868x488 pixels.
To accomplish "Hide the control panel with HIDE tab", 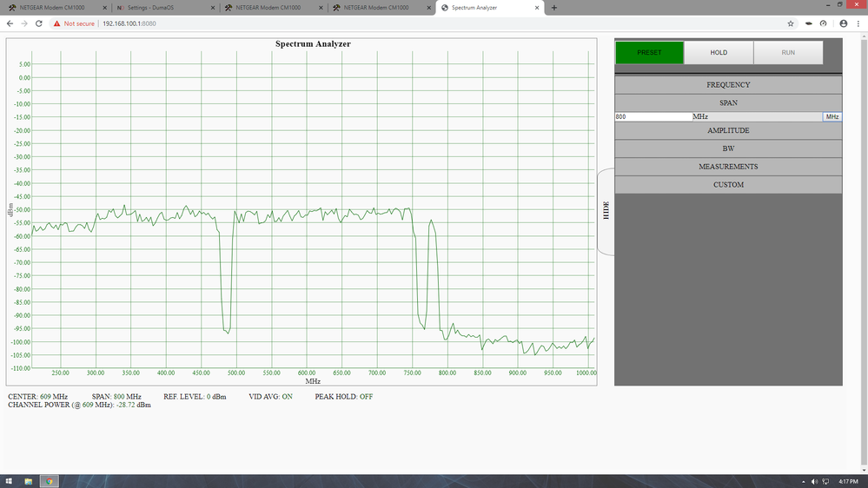I will 606,211.
